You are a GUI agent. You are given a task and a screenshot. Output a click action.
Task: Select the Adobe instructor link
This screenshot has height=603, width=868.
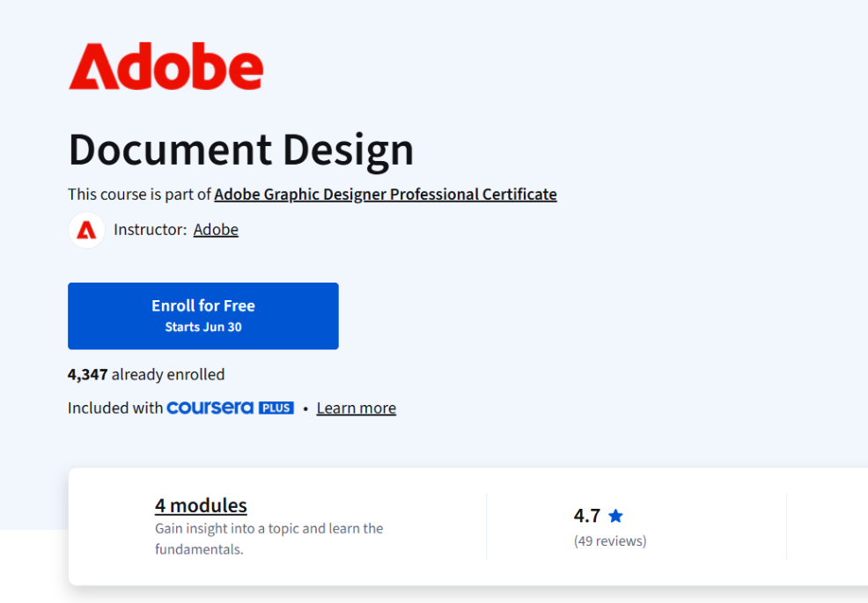click(216, 229)
